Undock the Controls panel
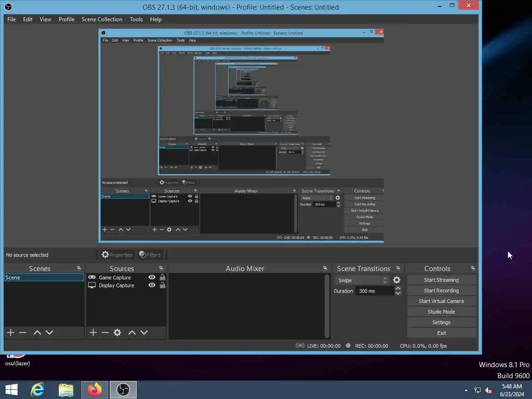The width and height of the screenshot is (532, 399). pos(473,268)
